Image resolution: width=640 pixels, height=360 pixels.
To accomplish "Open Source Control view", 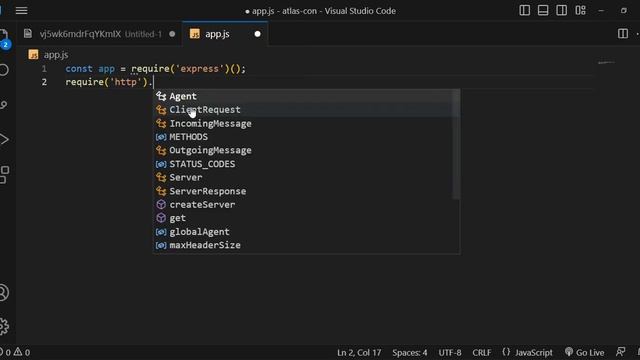I will click(x=4, y=105).
